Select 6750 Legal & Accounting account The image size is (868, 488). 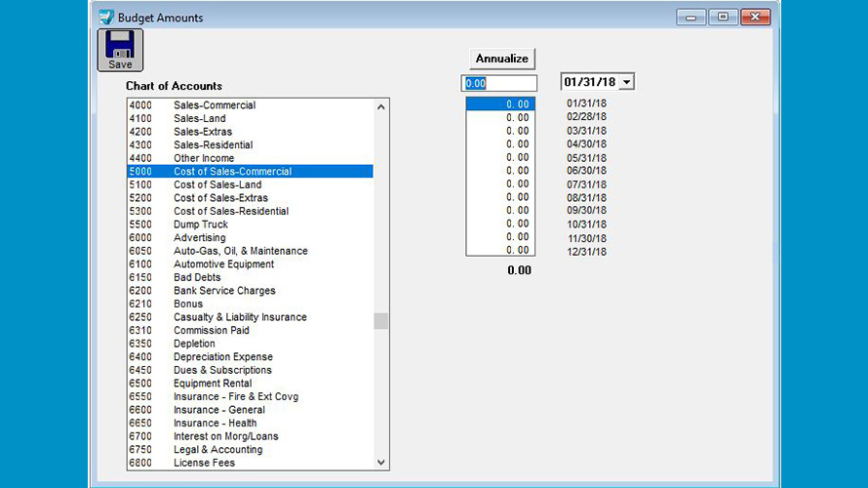[x=217, y=450]
